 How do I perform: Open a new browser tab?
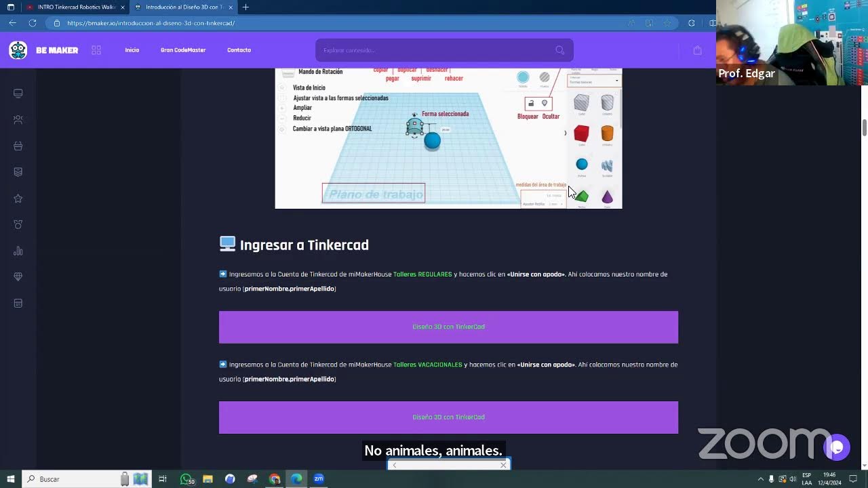point(245,7)
